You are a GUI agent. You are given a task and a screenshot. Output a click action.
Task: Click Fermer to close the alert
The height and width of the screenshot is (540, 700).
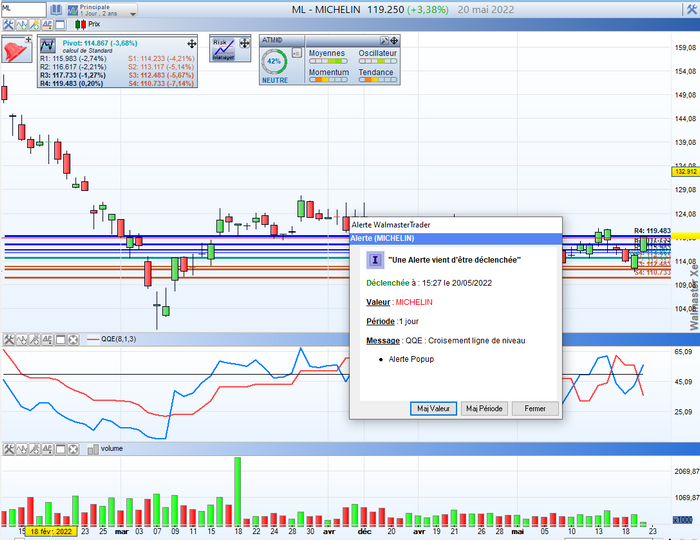pyautogui.click(x=535, y=408)
